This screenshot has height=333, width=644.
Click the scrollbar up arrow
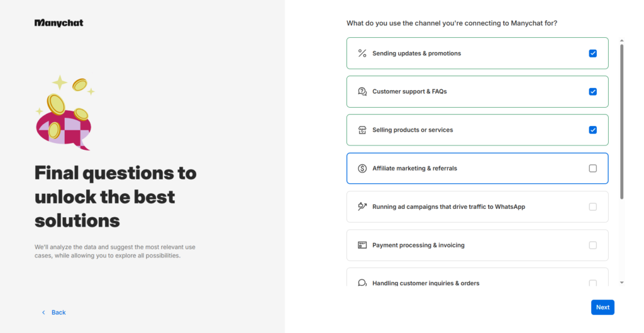[x=622, y=41]
